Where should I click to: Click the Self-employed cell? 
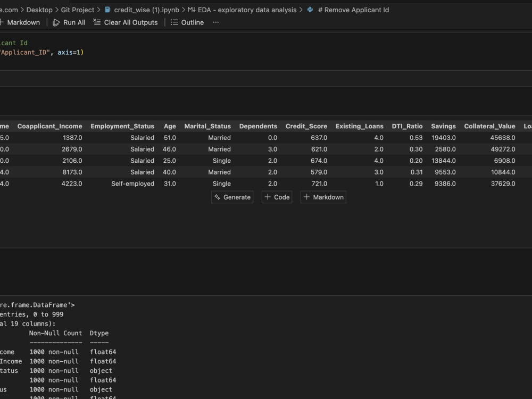point(132,184)
